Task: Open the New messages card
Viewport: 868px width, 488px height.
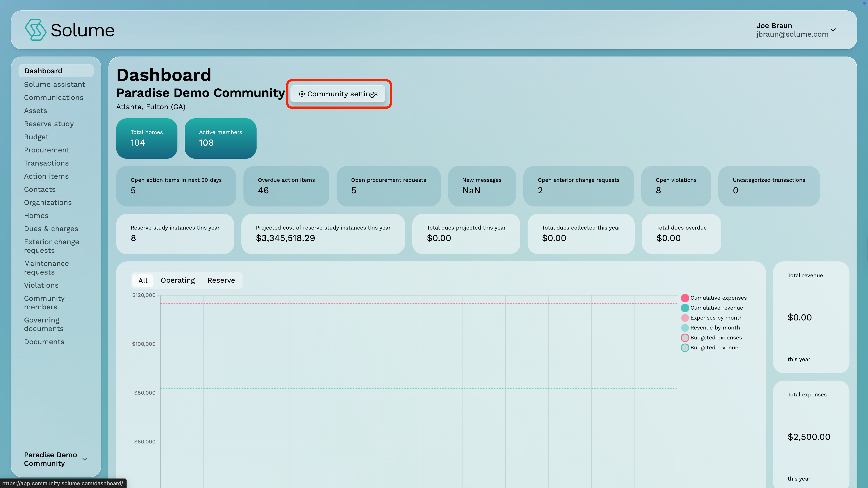Action: (x=482, y=186)
